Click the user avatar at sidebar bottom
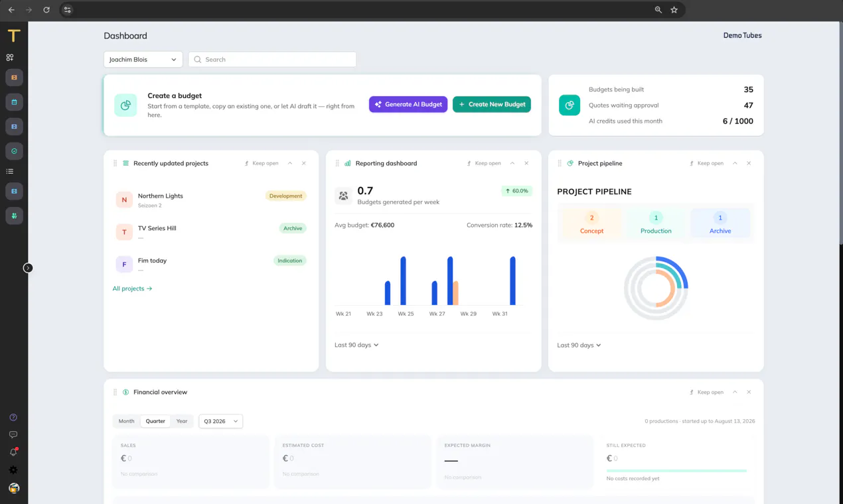Screen dimensions: 843x504 coord(14,488)
